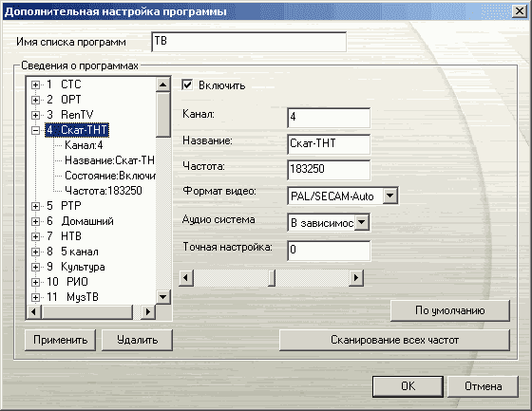Expand the 11 МузТВ tree node
Viewport: 532px width, 411px height.
[x=35, y=297]
